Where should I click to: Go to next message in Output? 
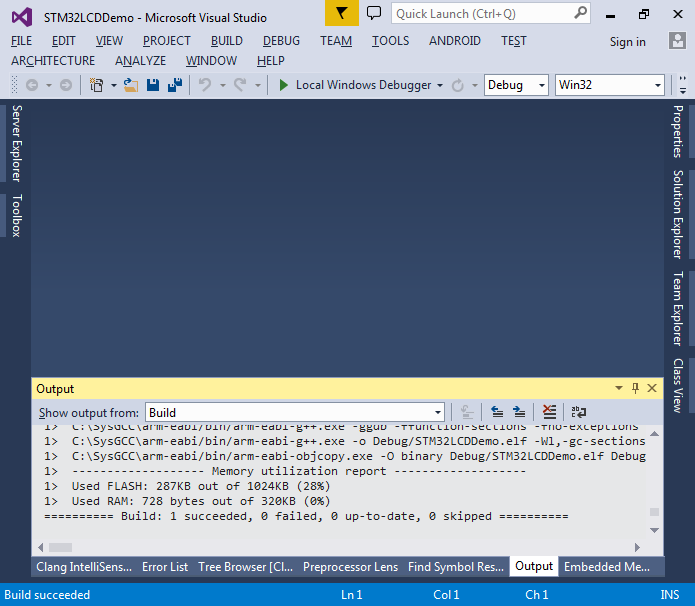(519, 412)
